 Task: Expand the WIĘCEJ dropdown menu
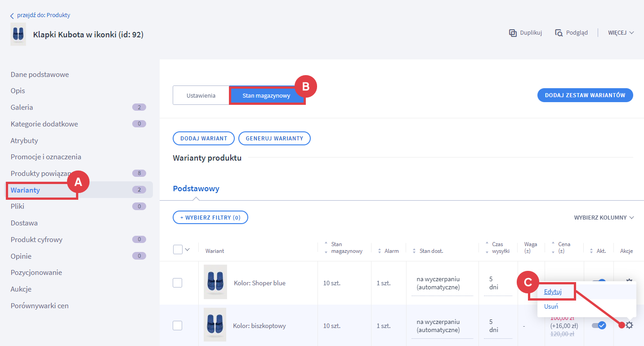621,33
